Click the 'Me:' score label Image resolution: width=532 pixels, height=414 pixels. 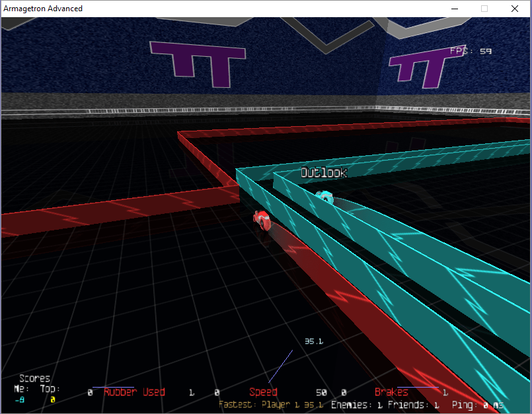(x=21, y=389)
